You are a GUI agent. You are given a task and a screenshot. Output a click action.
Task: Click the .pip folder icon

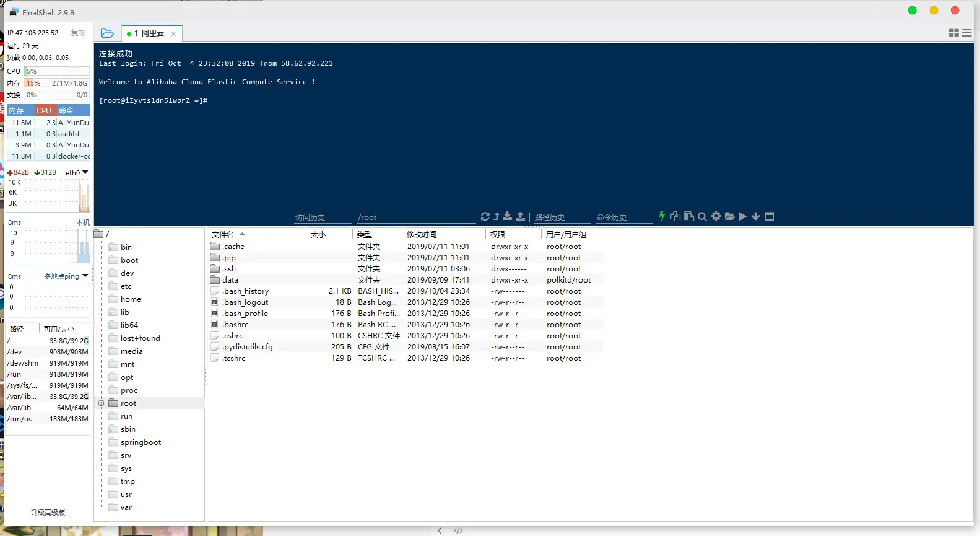point(215,258)
